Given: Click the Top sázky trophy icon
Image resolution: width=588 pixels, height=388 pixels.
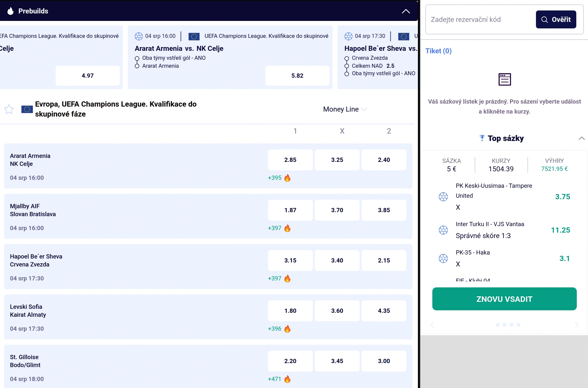Looking at the screenshot, I should click(482, 138).
